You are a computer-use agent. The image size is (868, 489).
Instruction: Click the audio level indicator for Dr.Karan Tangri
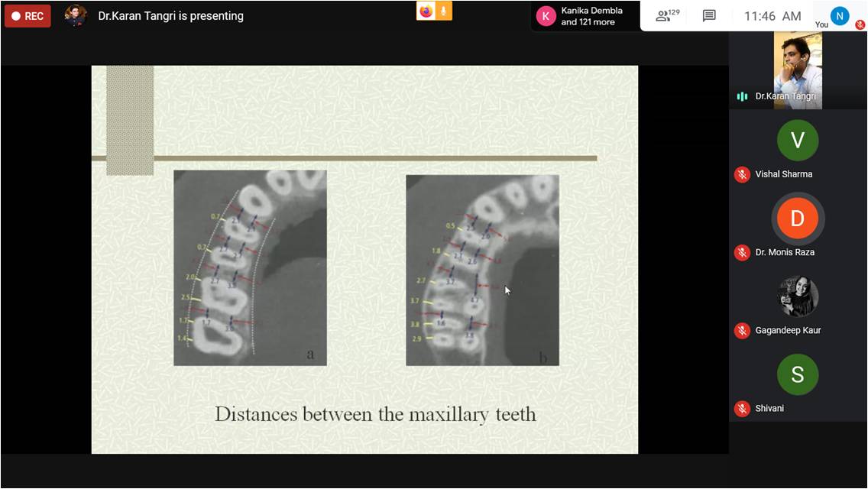pyautogui.click(x=741, y=96)
